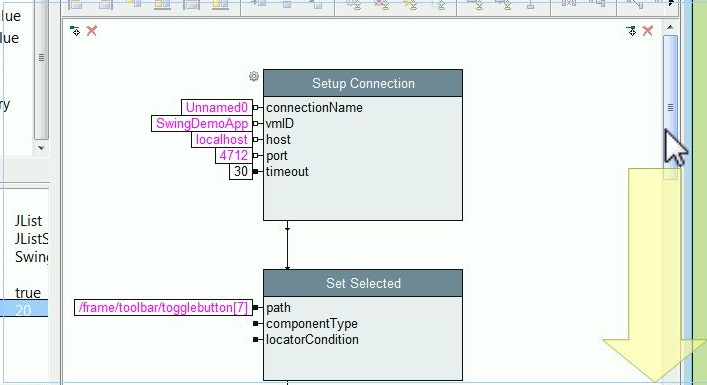Viewport: 707px width, 385px height.
Task: Select the highlighted 20 entry in left list
Action: pos(23,309)
